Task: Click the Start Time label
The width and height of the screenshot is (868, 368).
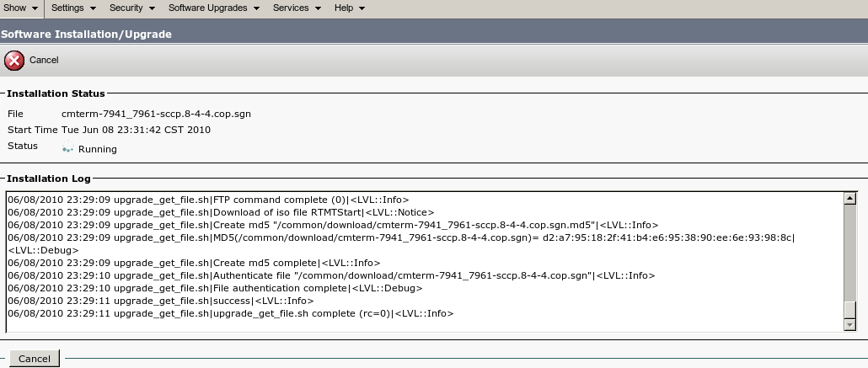Action: click(x=33, y=130)
